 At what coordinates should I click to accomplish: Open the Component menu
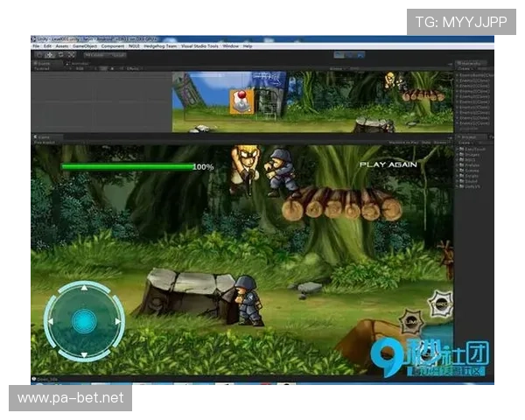pos(113,46)
